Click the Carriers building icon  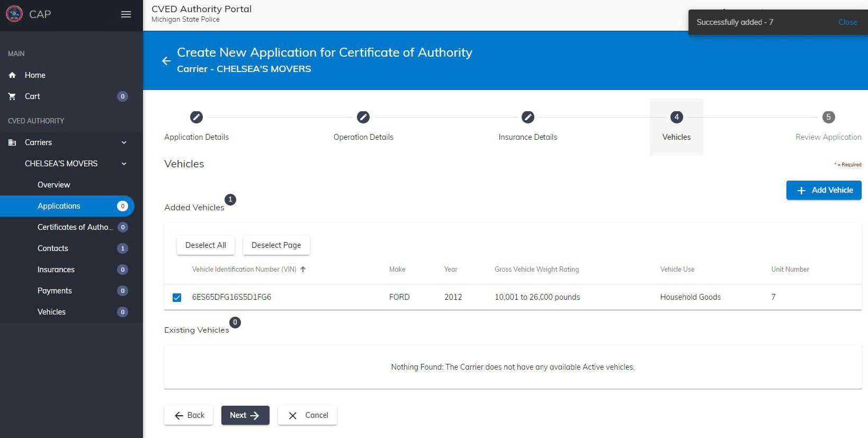pyautogui.click(x=12, y=142)
